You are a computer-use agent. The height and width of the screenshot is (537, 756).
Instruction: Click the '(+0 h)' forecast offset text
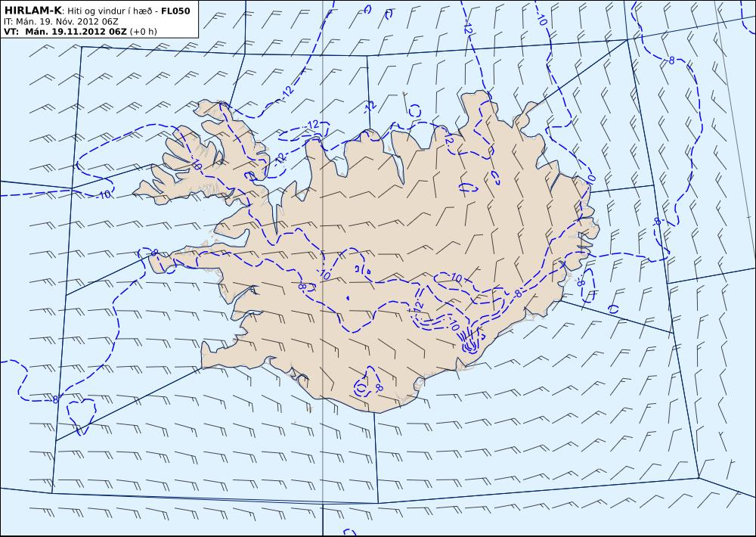pyautogui.click(x=143, y=32)
